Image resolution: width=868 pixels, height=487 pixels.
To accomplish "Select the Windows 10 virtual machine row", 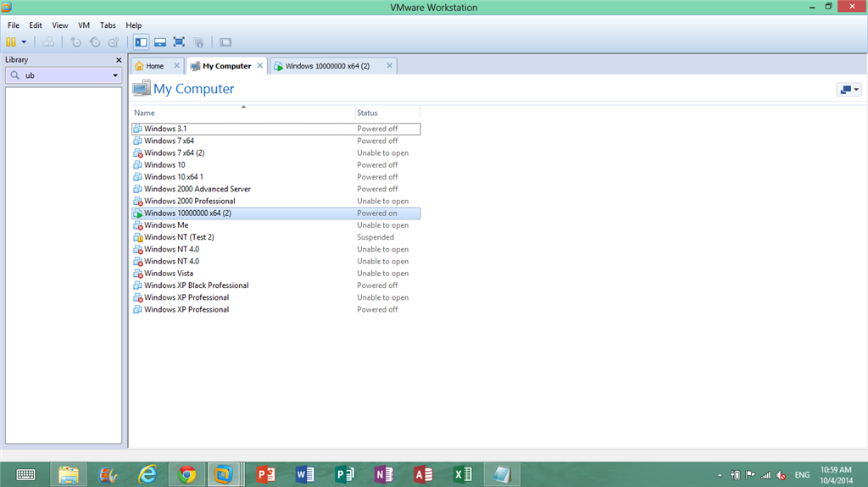I will click(x=276, y=165).
